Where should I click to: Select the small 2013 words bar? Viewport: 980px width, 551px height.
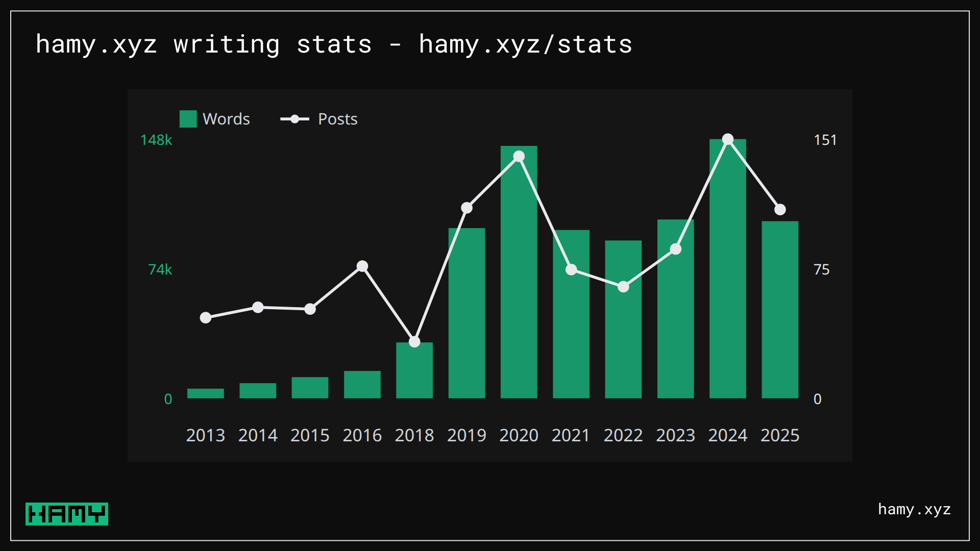click(x=206, y=392)
